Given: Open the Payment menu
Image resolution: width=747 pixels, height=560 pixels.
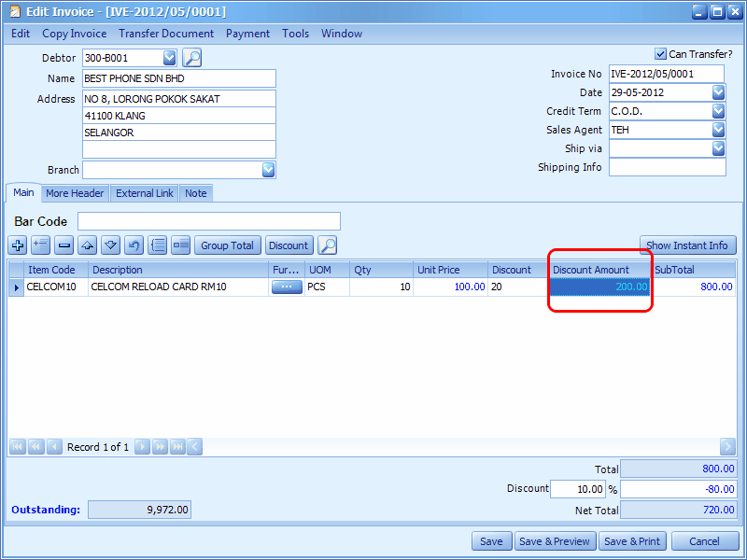Looking at the screenshot, I should coord(247,34).
